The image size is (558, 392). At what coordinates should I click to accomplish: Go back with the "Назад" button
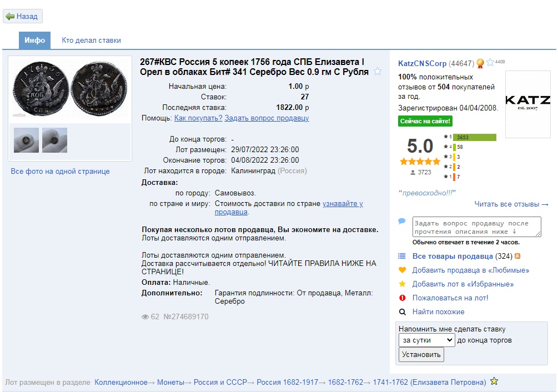[x=23, y=17]
